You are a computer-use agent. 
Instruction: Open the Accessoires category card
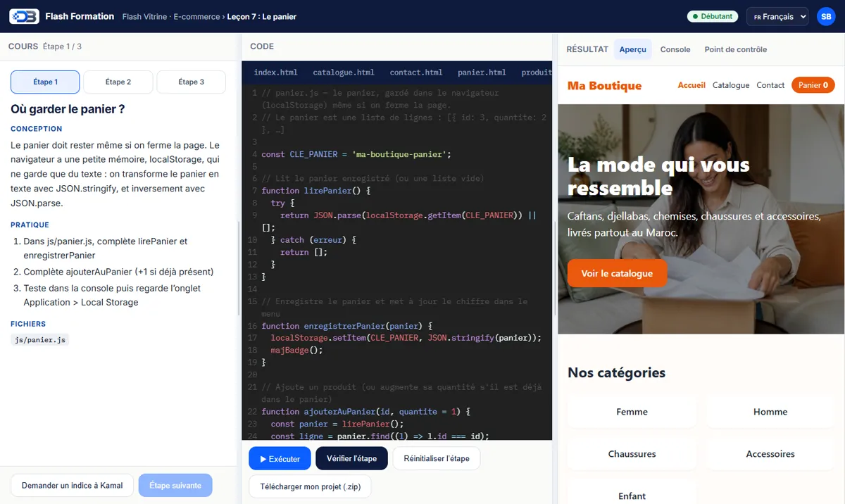(x=770, y=454)
